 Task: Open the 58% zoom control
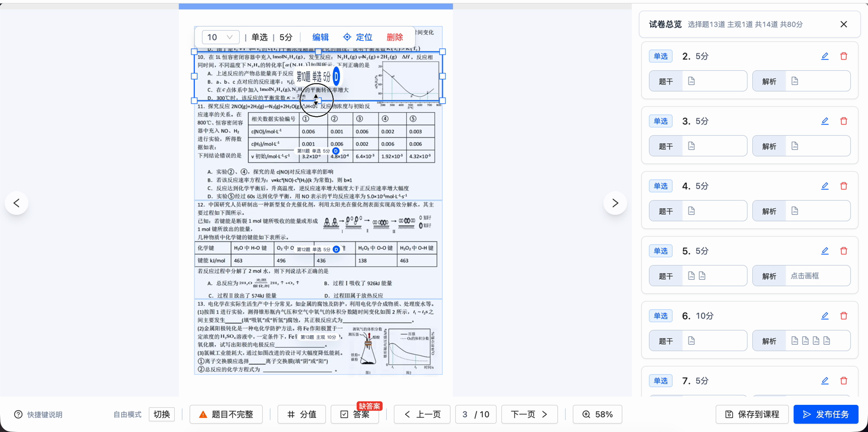(597, 414)
